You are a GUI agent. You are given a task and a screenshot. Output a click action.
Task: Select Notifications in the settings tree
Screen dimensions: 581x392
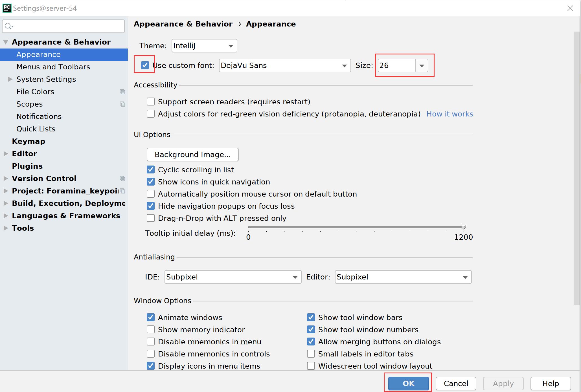point(39,116)
